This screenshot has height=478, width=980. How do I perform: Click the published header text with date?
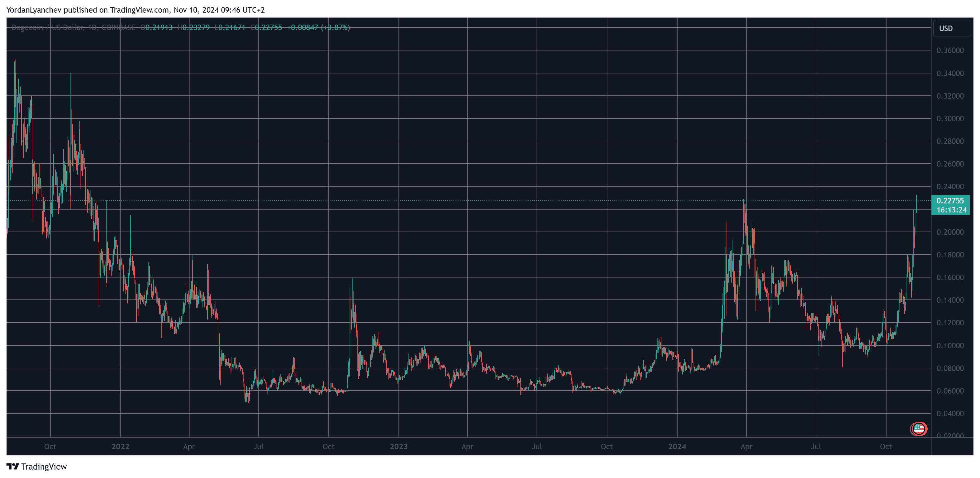tap(136, 10)
